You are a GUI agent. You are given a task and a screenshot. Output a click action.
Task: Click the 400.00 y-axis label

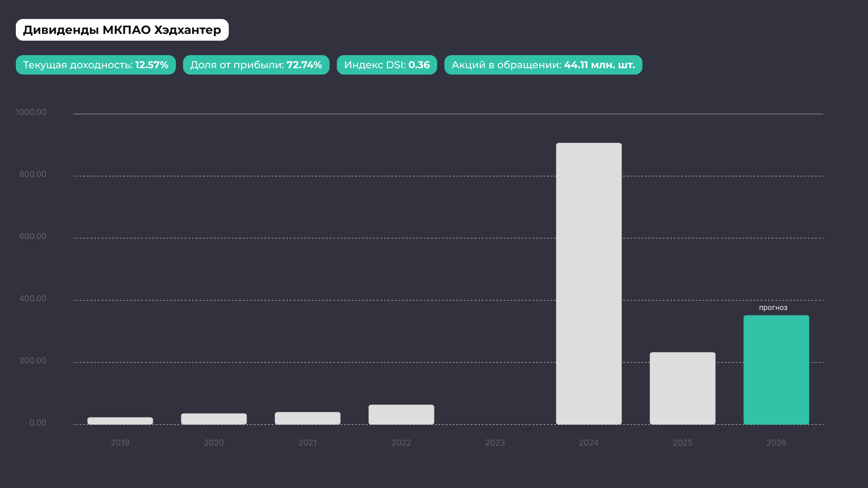tap(33, 299)
